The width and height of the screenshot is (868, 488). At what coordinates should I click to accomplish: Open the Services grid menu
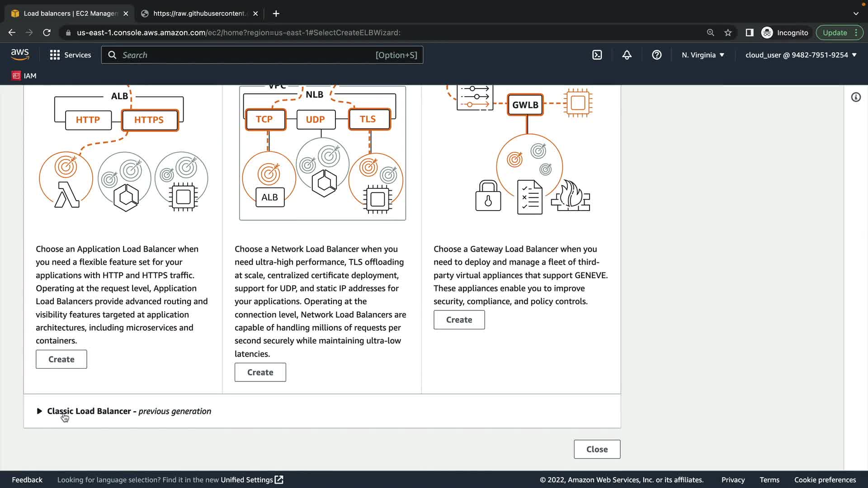[x=70, y=55]
